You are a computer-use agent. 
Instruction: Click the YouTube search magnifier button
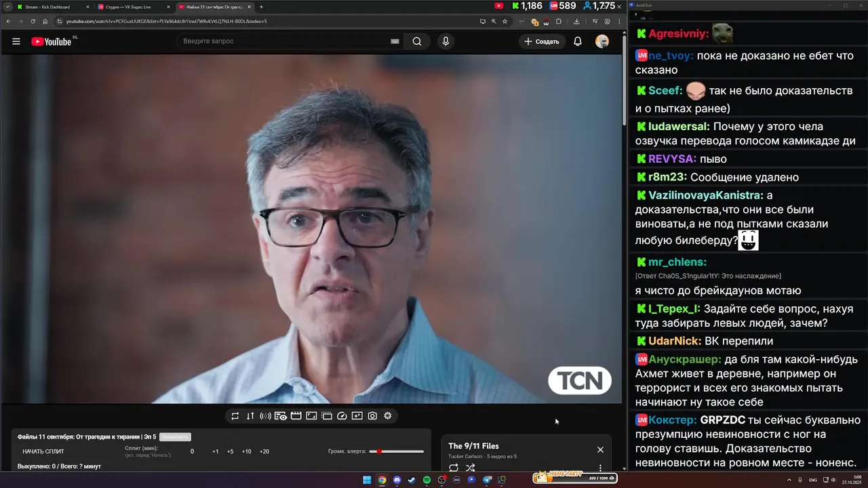point(417,41)
